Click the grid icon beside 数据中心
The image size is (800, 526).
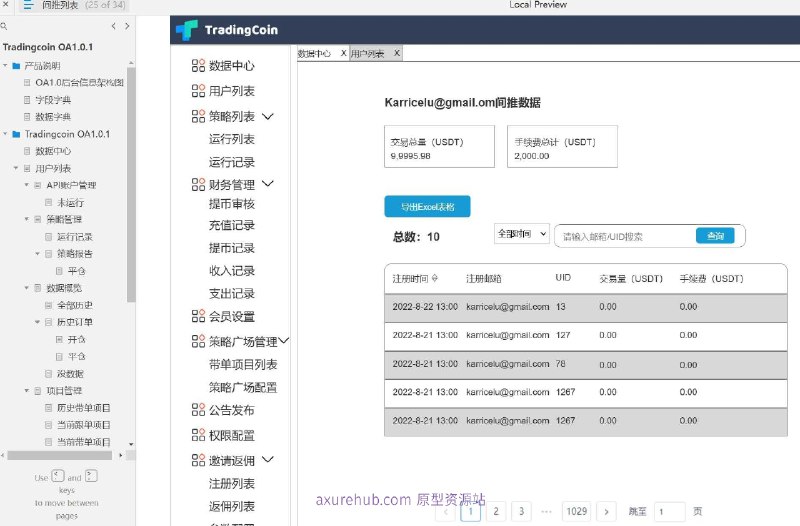[x=198, y=65]
